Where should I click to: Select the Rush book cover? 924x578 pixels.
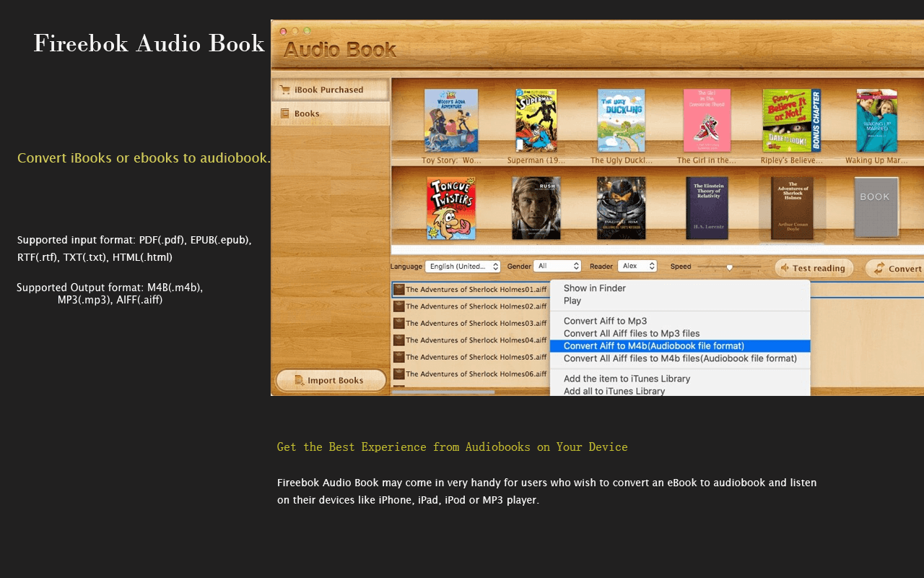(x=536, y=208)
